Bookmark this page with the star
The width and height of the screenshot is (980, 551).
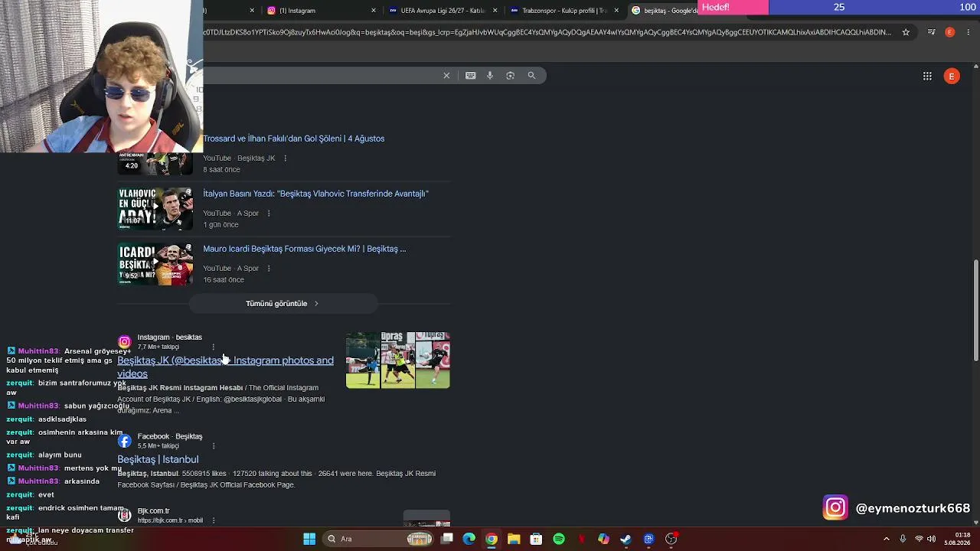(906, 32)
